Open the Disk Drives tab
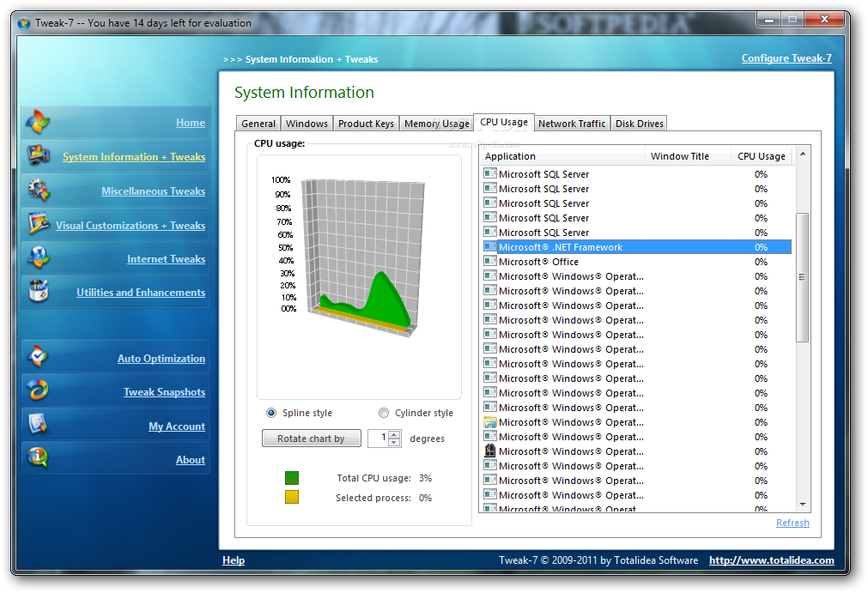868x593 pixels. pyautogui.click(x=640, y=124)
